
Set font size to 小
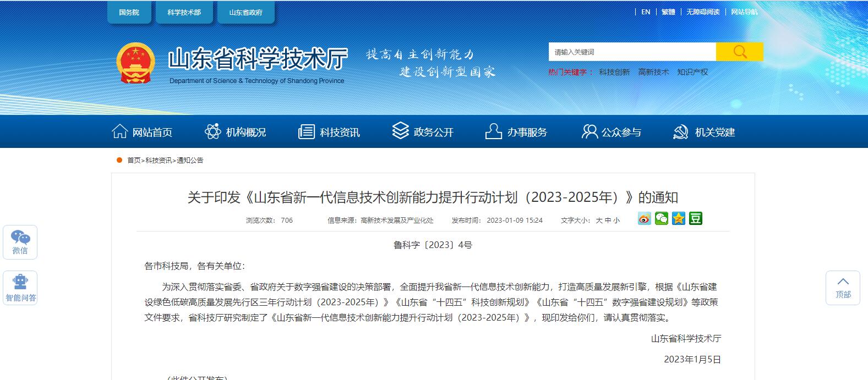point(616,221)
